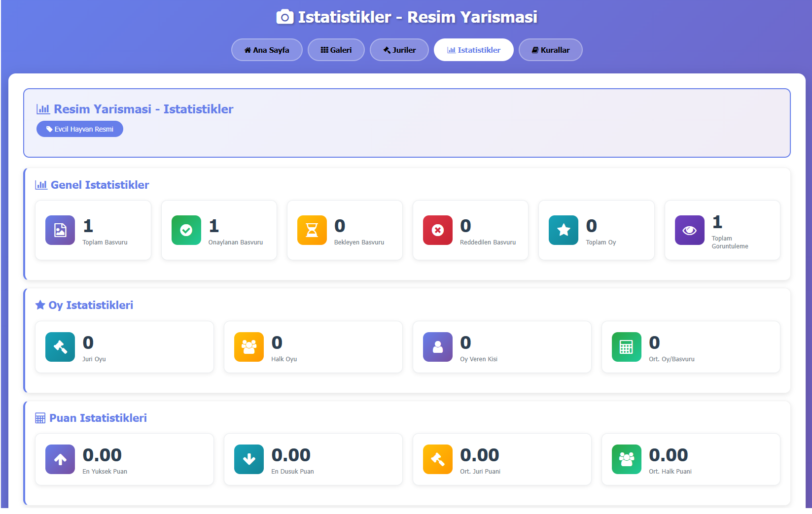Click the user icon for Oy Veren Kisi
812x514 pixels.
tap(438, 347)
